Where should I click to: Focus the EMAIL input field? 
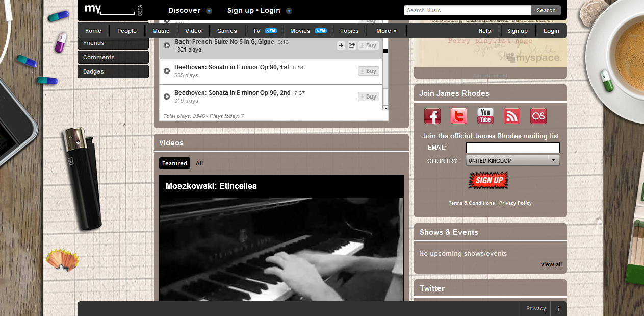(513, 148)
